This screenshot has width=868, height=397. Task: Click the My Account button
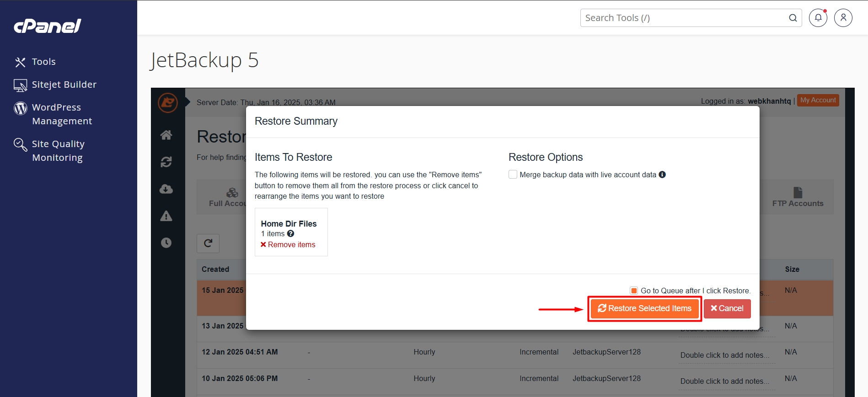click(818, 100)
